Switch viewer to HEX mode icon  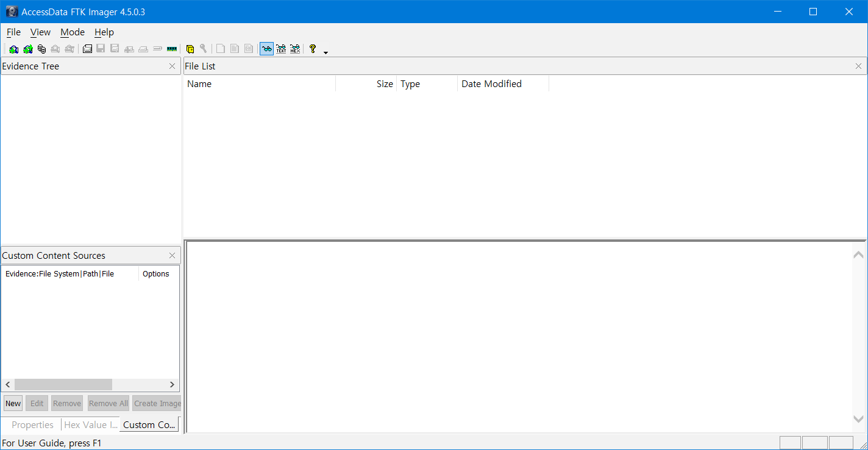tap(295, 49)
